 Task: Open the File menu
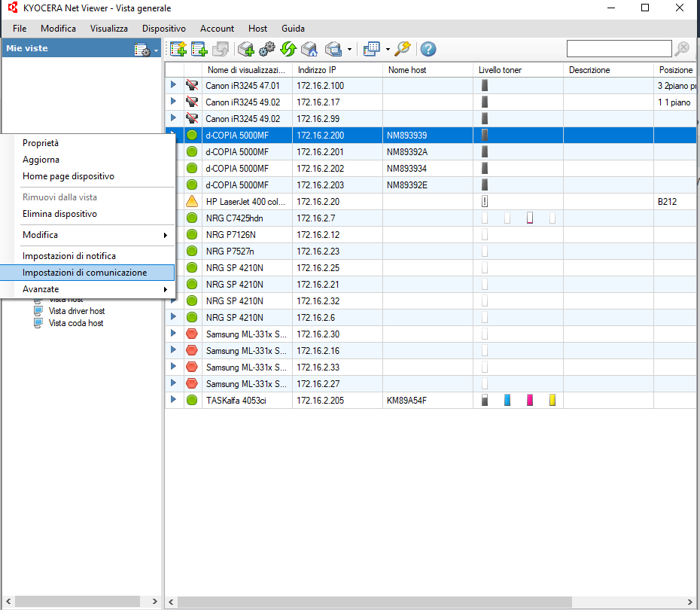(x=20, y=29)
